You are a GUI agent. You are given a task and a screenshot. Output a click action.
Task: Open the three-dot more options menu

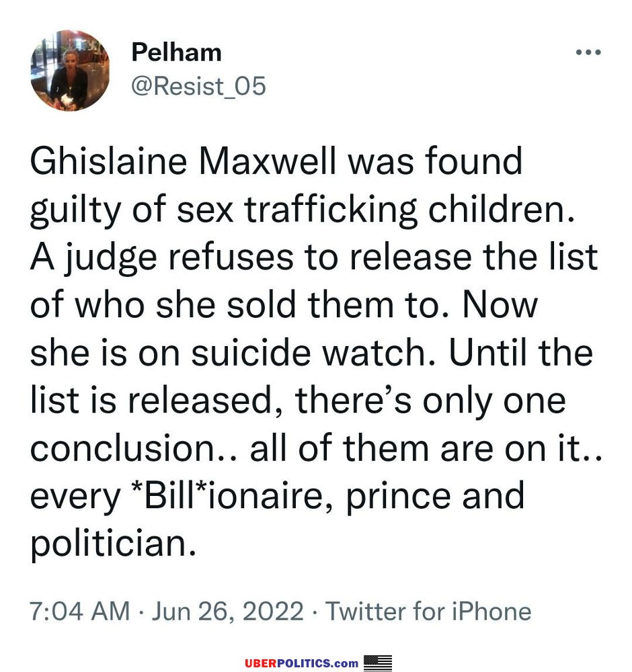588,52
